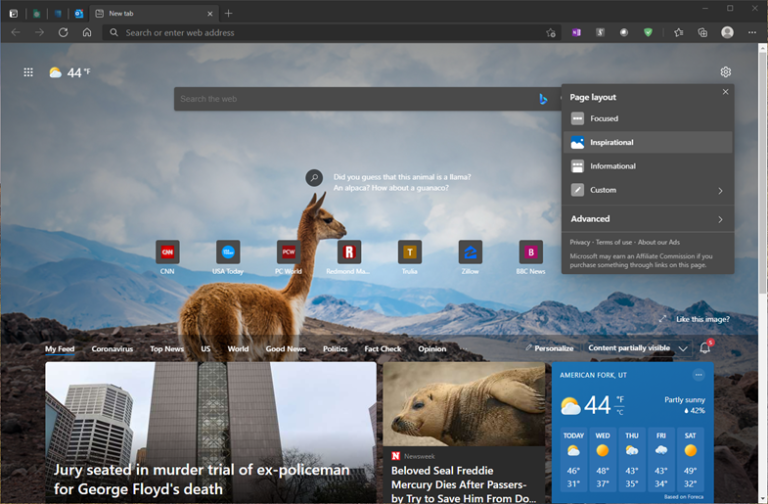Expand the Custom layout submenu
Viewport: 768px width, 504px height.
648,190
